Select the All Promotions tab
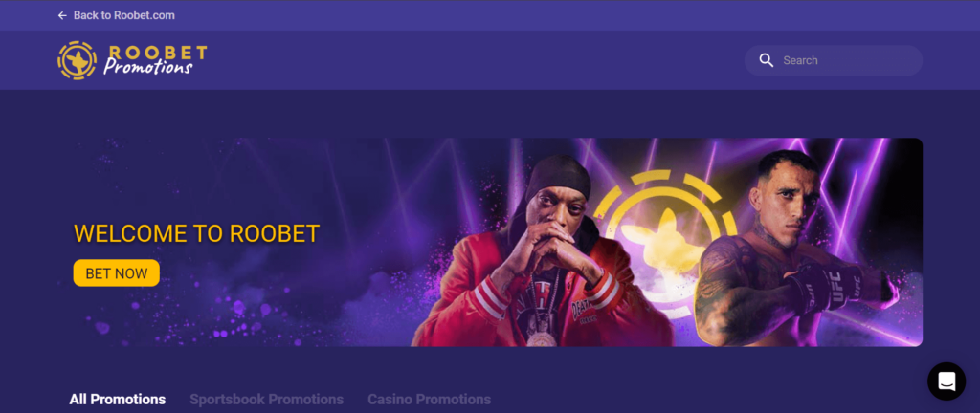This screenshot has width=980, height=413. 118,400
